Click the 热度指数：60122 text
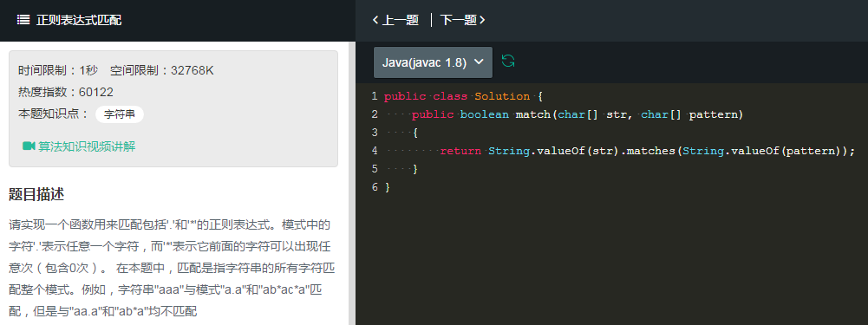The width and height of the screenshot is (868, 325). coord(66,92)
